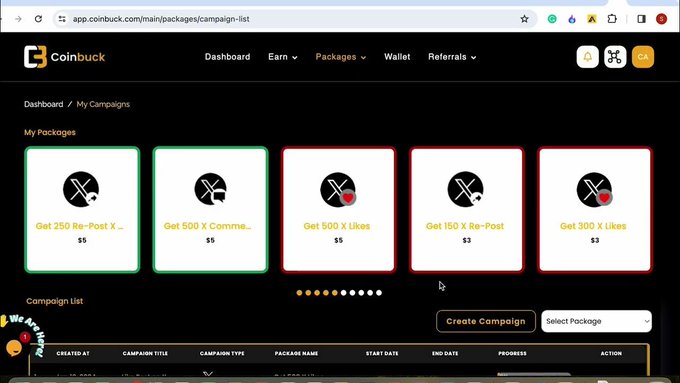
Task: Click X heart icon on 500 Likes package
Action: coord(338,190)
